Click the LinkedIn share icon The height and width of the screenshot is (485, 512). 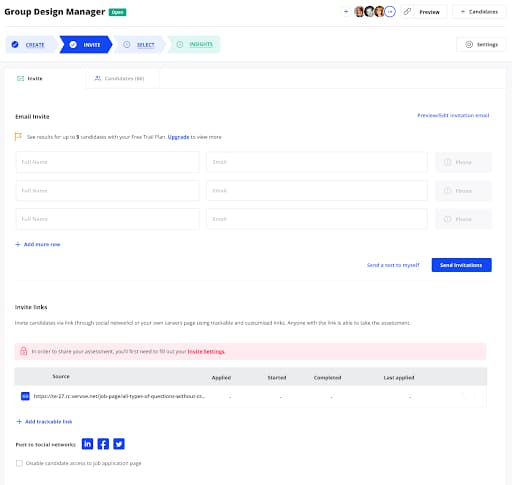[87, 444]
